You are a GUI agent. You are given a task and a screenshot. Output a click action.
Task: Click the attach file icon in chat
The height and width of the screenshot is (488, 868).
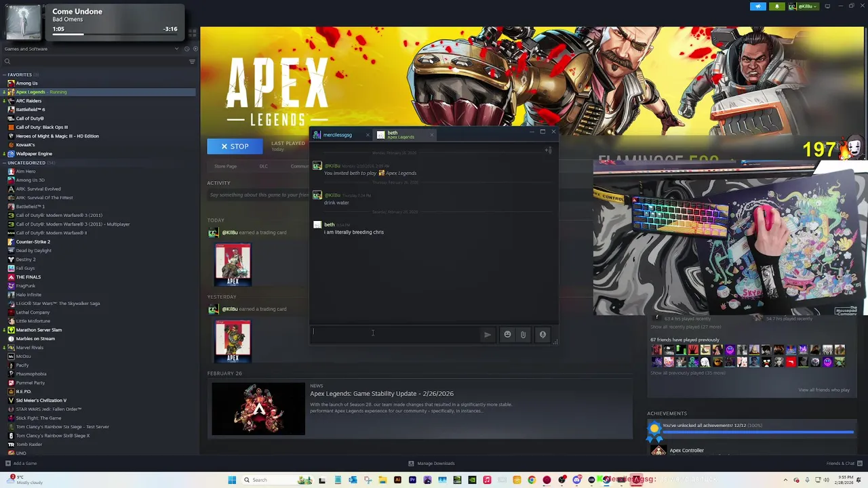click(x=523, y=334)
